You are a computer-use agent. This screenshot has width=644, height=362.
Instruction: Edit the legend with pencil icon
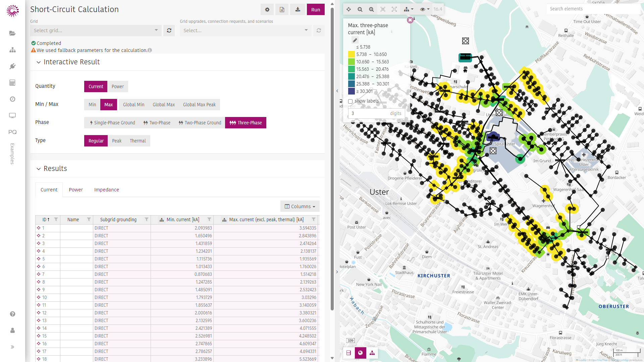point(355,40)
